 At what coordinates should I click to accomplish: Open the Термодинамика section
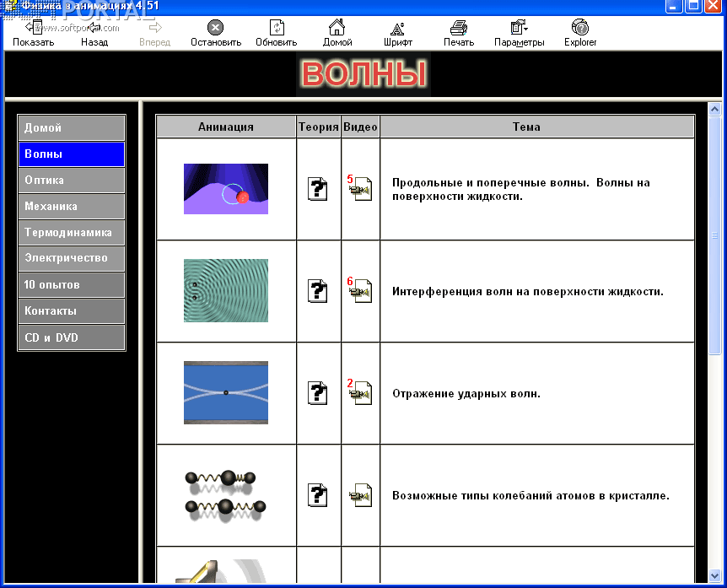tap(72, 232)
